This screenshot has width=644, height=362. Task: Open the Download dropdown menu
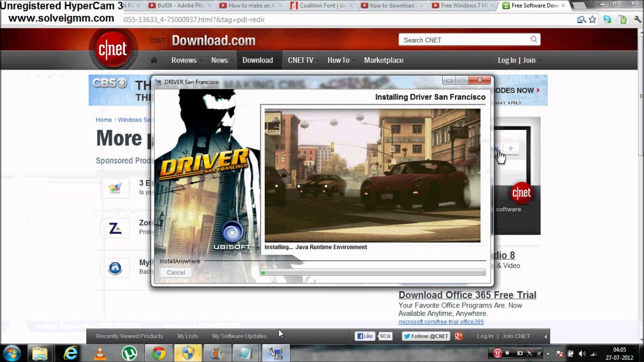pyautogui.click(x=259, y=60)
